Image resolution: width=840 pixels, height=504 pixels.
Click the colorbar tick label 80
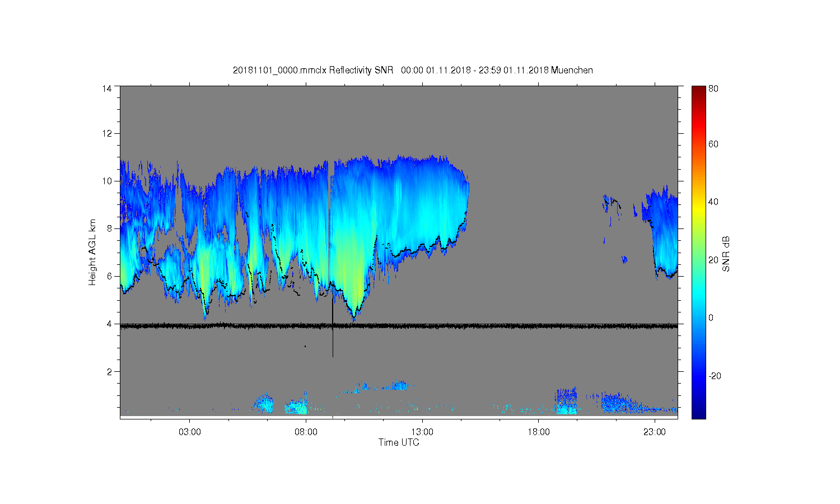(x=713, y=88)
